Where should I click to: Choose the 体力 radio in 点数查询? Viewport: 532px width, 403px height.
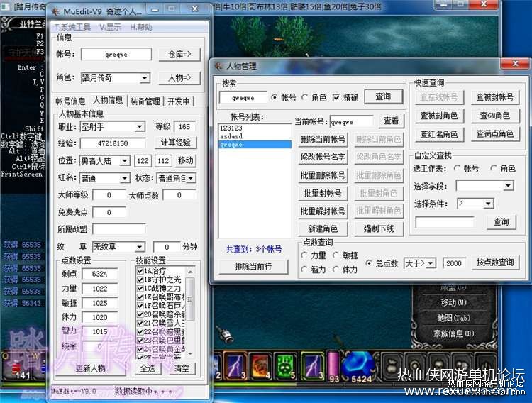pos(336,270)
